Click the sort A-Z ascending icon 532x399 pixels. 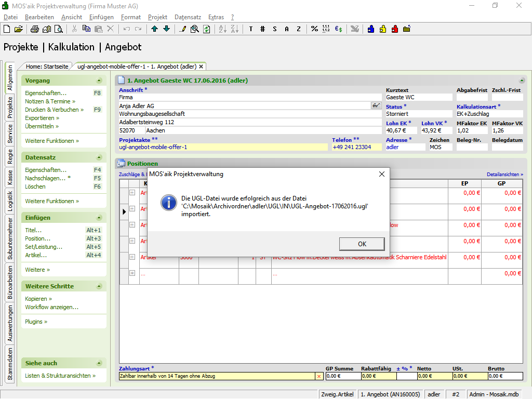pos(221,29)
